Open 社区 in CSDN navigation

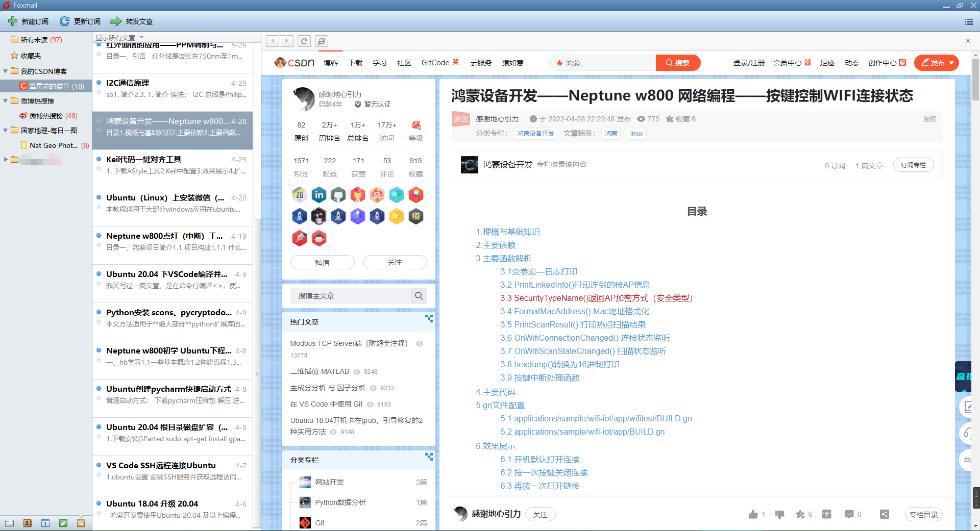(404, 63)
